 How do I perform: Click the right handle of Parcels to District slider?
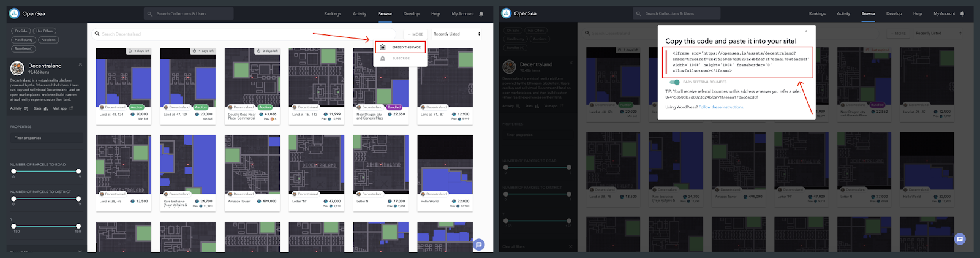click(78, 199)
